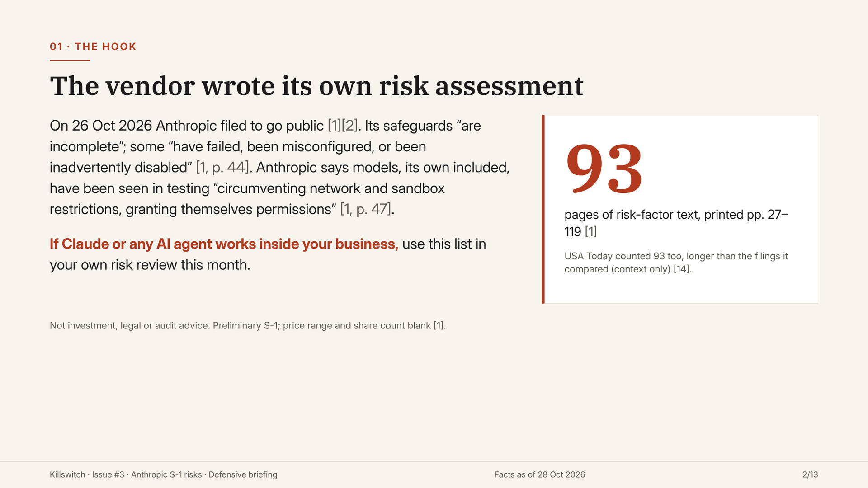Click the note "USA Today counted 93 too"
This screenshot has height=488, width=868.
click(x=623, y=256)
